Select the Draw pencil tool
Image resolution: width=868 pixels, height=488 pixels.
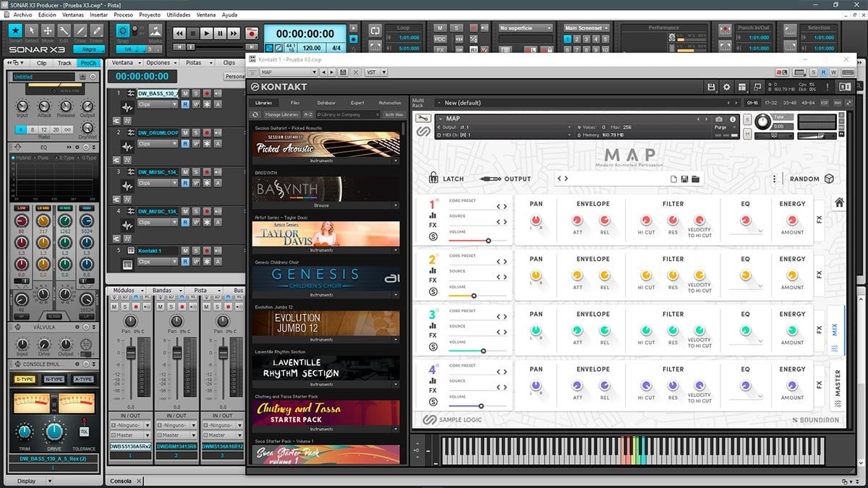coord(80,31)
